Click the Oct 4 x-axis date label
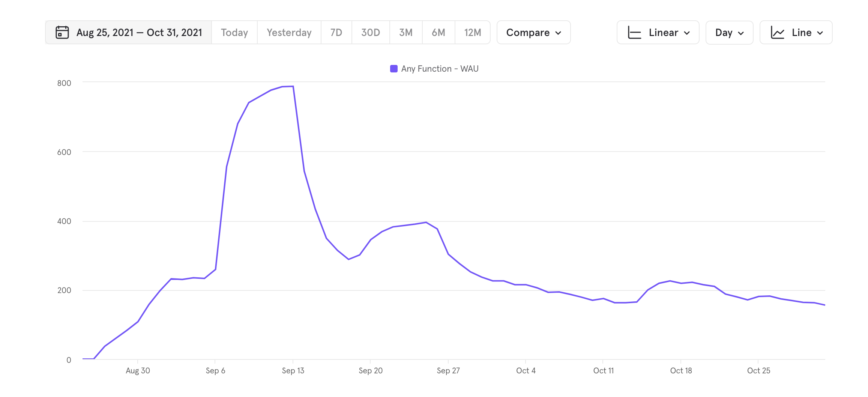Viewport: 868px width, 397px height. click(526, 371)
